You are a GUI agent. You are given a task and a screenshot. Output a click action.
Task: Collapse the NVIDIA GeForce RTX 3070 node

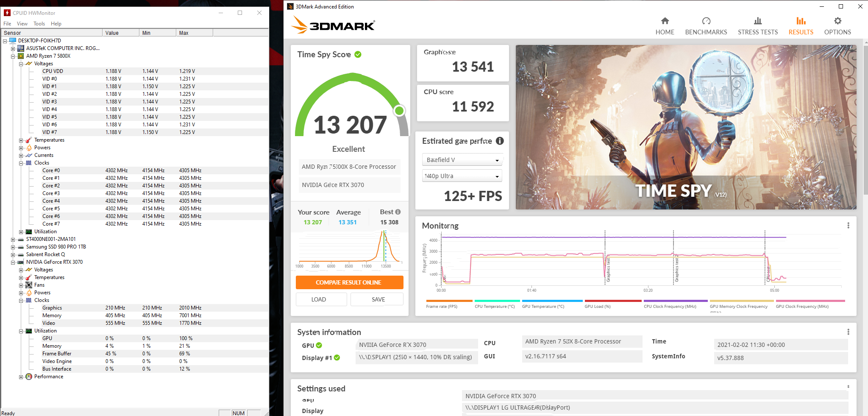tap(13, 262)
